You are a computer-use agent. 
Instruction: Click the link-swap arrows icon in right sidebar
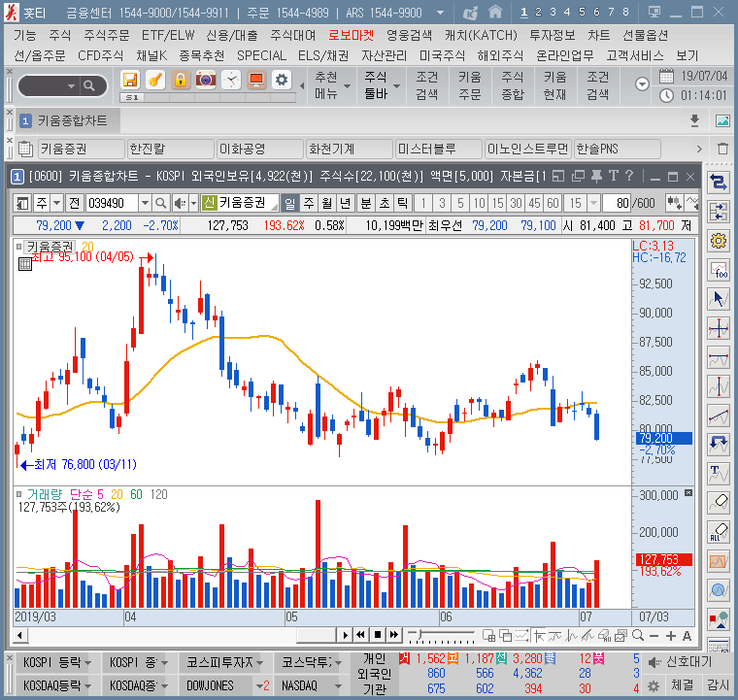pos(719,183)
